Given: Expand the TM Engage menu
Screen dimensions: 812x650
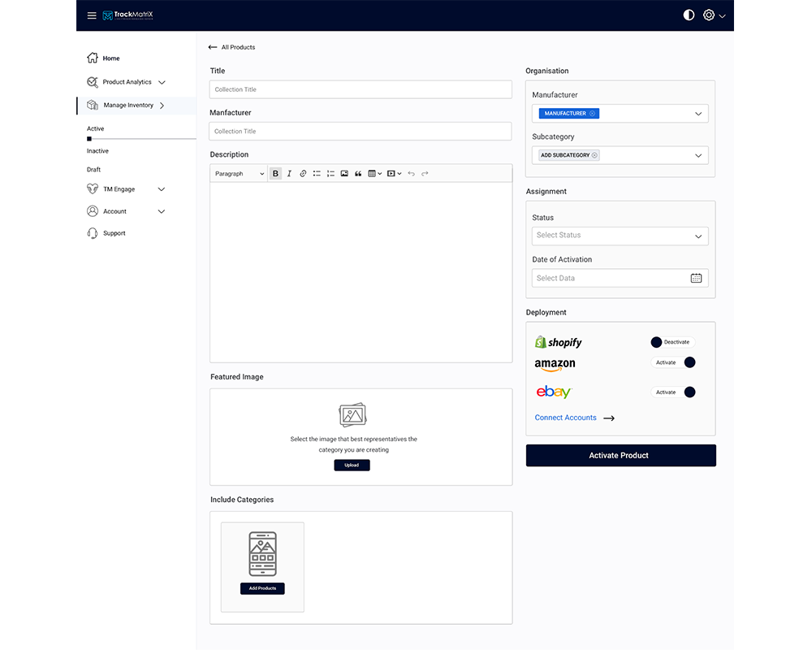Looking at the screenshot, I should (x=161, y=189).
